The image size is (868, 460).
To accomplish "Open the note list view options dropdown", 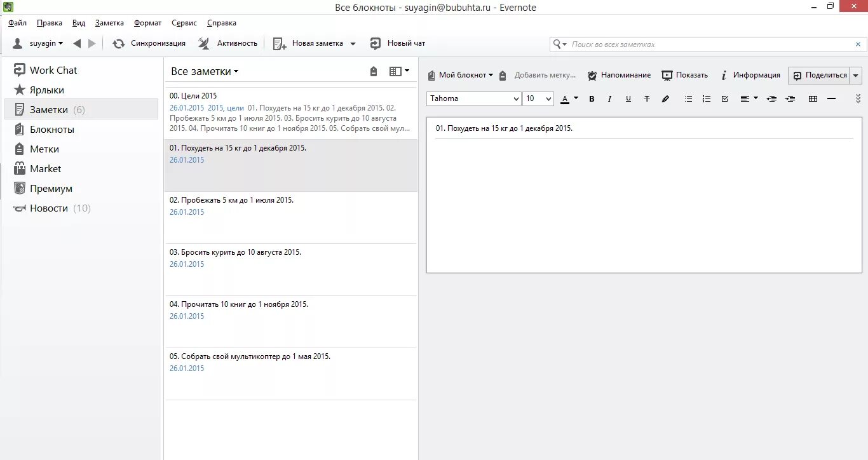I will (x=399, y=72).
